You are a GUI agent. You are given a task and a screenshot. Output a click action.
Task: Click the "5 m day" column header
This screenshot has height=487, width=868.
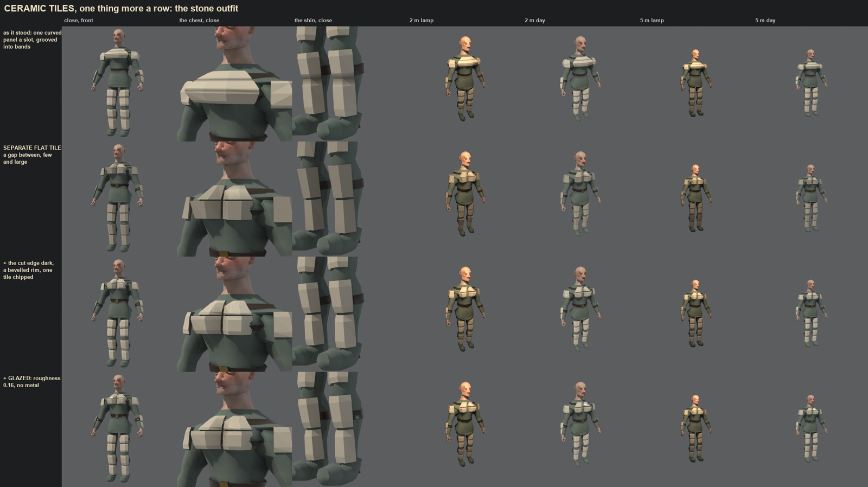765,21
